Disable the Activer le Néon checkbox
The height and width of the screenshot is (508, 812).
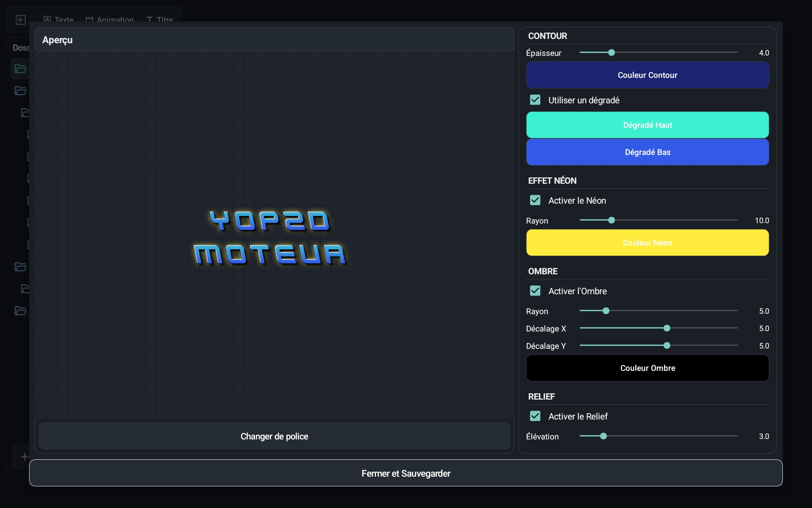pyautogui.click(x=535, y=200)
